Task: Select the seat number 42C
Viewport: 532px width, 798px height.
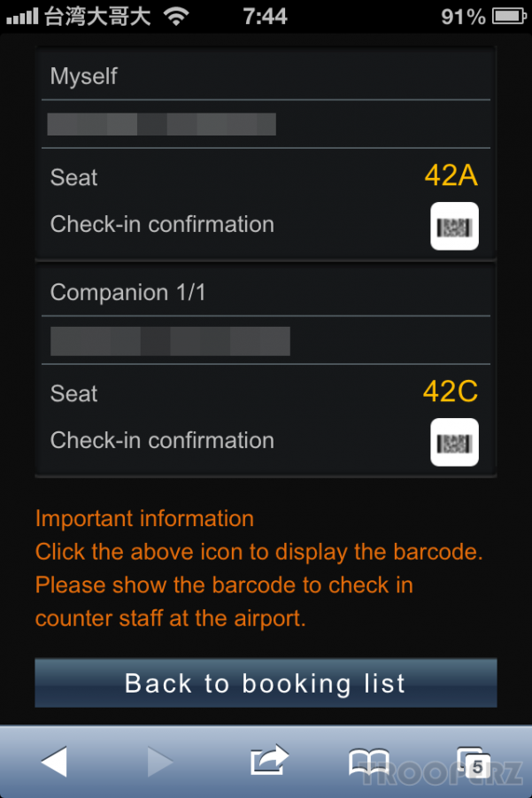Action: pyautogui.click(x=450, y=391)
